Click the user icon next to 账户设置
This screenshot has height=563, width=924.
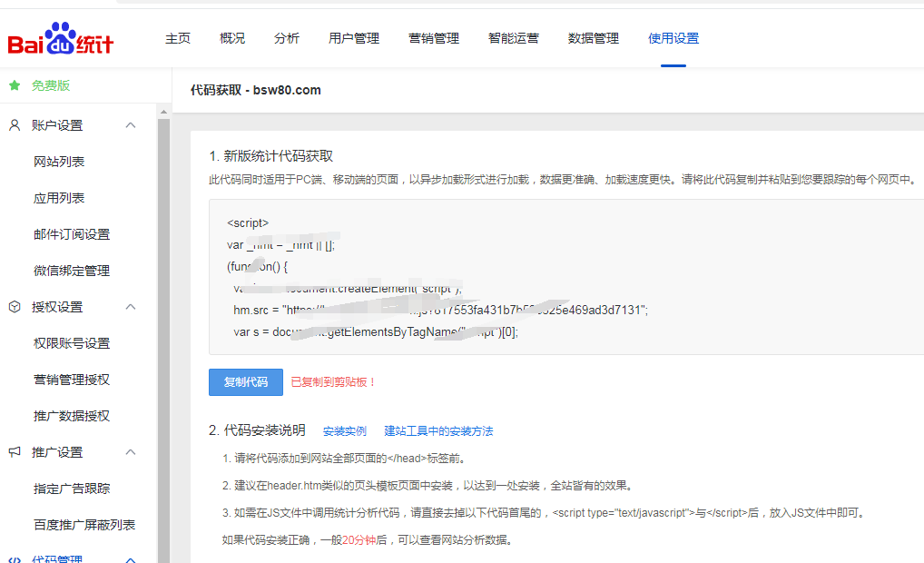pyautogui.click(x=15, y=125)
